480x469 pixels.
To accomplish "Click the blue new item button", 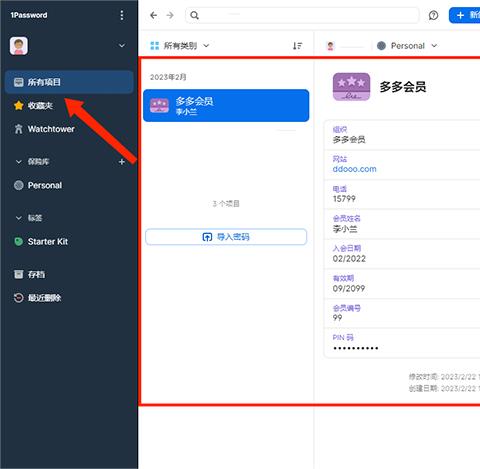I will click(x=465, y=15).
